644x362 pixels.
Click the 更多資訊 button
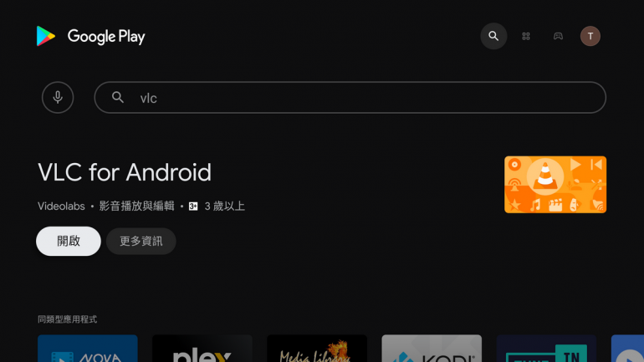coord(141,241)
